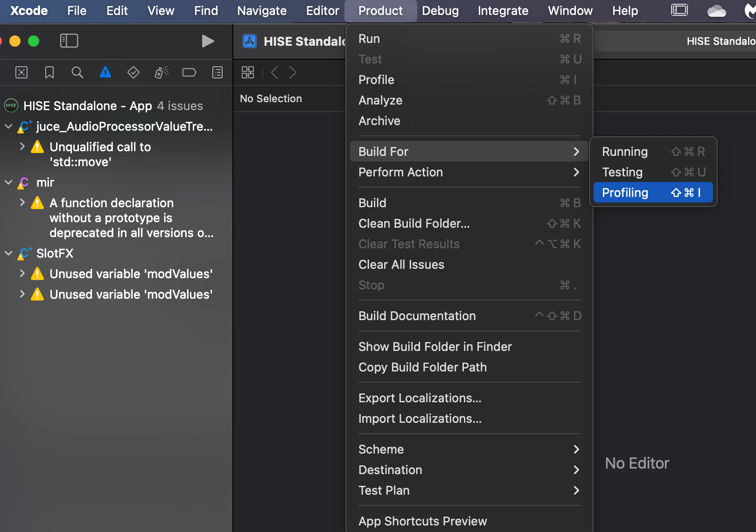
Task: Go forward with the editor right arrow
Action: tap(293, 72)
